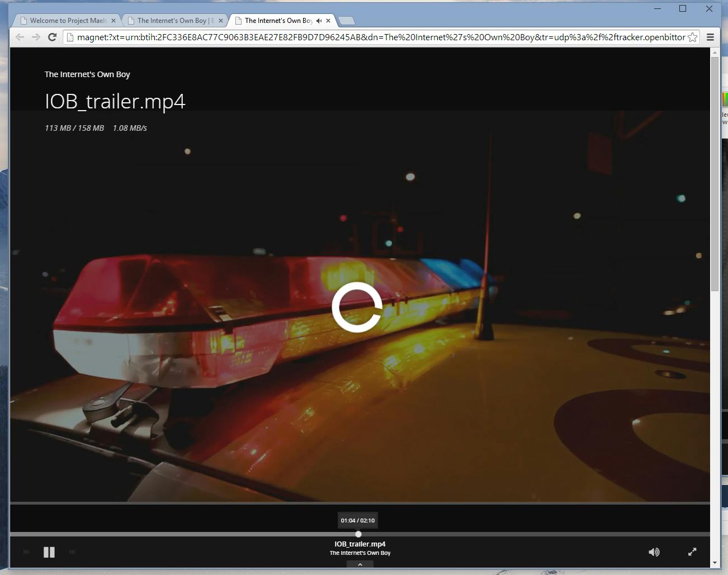Screen dimensions: 728x575
Task: Close the active playing tab
Action: coord(328,21)
